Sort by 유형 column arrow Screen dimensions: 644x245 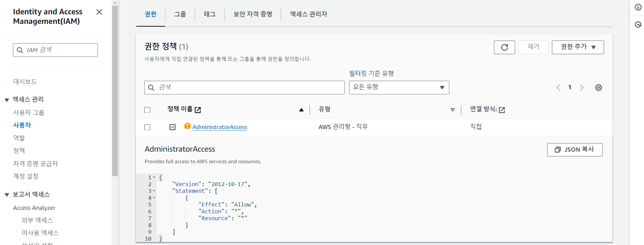[x=452, y=110]
